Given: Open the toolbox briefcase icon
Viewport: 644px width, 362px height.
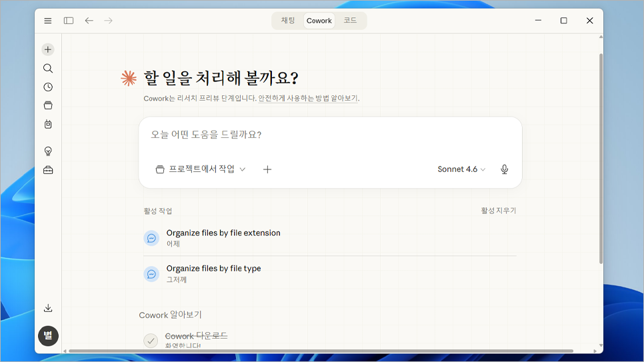Looking at the screenshot, I should [48, 170].
